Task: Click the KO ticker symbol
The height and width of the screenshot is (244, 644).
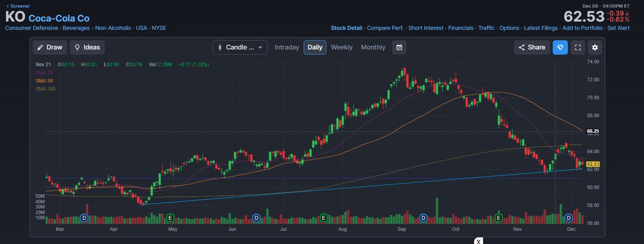Action: click(15, 17)
